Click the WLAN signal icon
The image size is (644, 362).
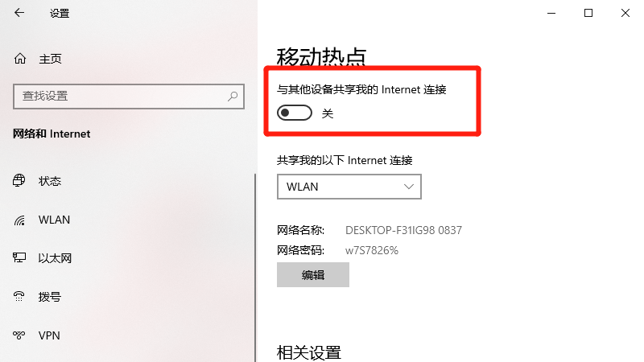coord(19,220)
